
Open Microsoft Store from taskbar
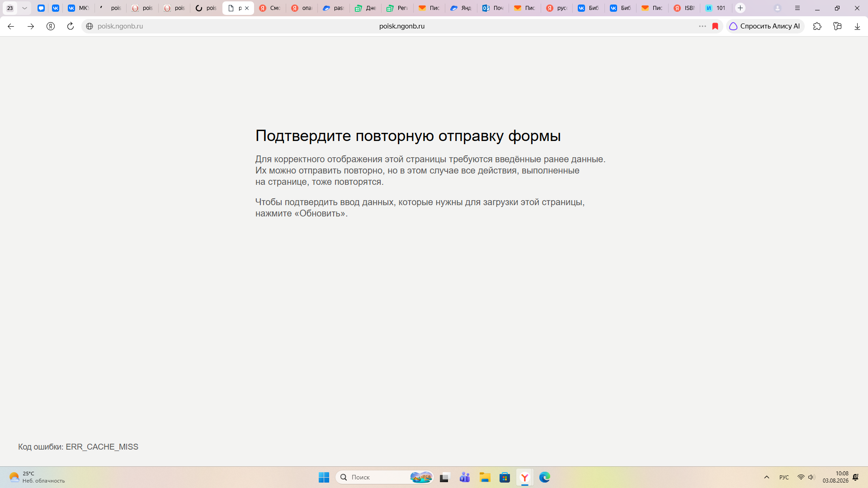coord(505,477)
